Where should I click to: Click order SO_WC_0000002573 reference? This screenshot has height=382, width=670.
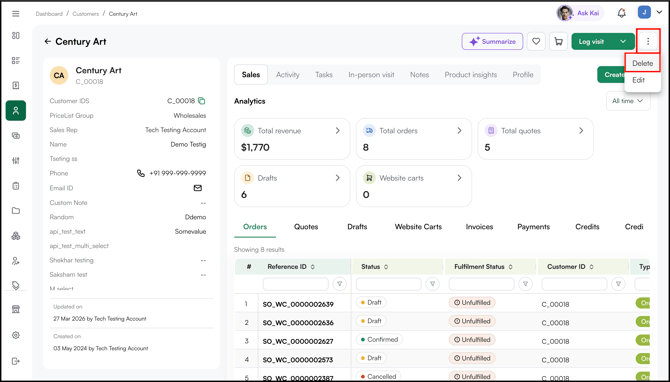pos(298,360)
